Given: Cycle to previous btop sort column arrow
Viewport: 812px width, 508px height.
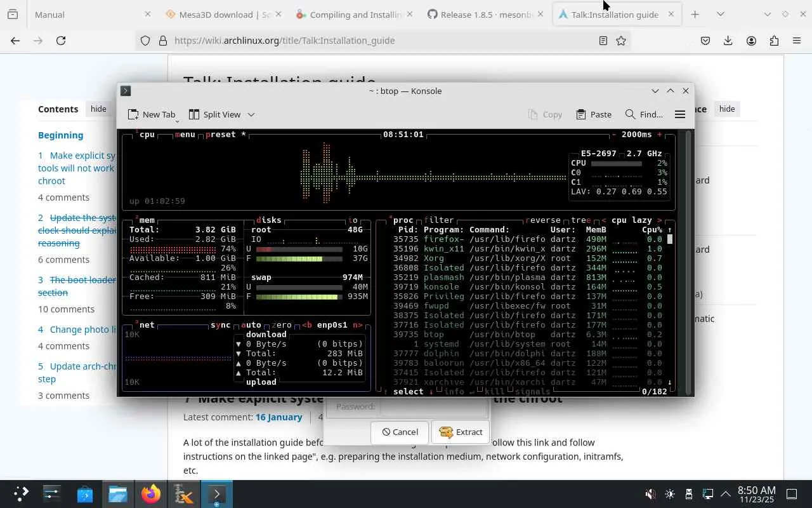Looking at the screenshot, I should (603, 220).
